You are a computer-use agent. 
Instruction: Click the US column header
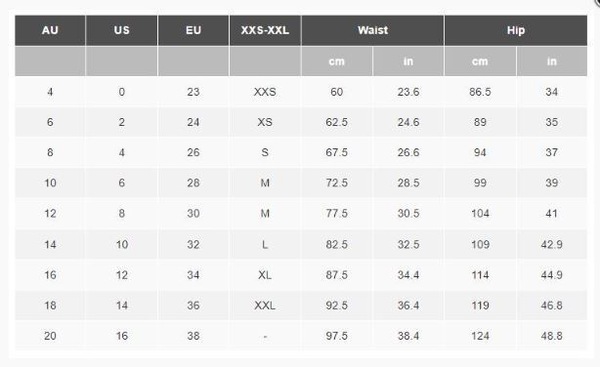click(122, 30)
